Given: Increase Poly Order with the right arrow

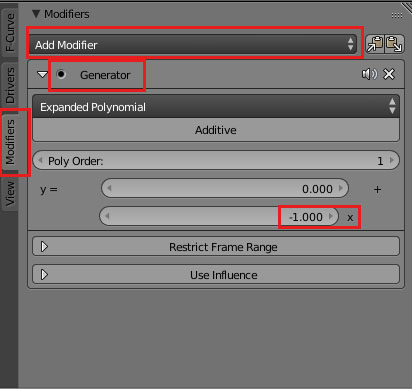Looking at the screenshot, I should click(x=392, y=160).
